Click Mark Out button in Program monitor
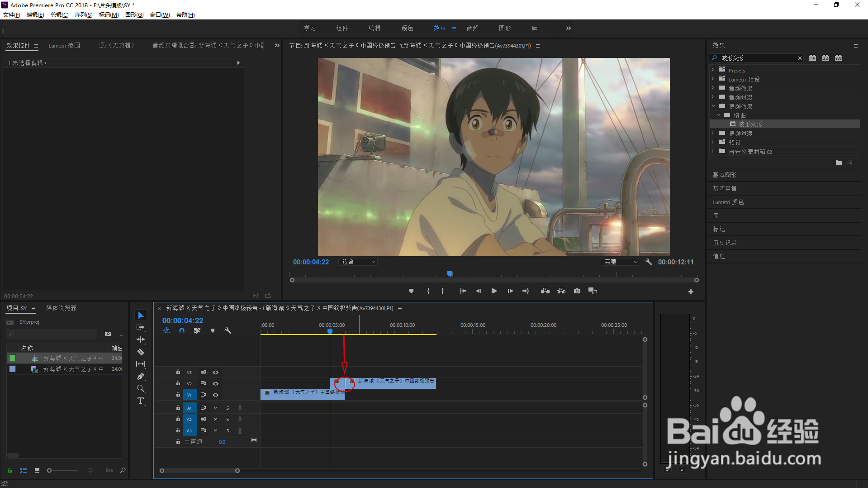This screenshot has width=868, height=488. click(442, 291)
